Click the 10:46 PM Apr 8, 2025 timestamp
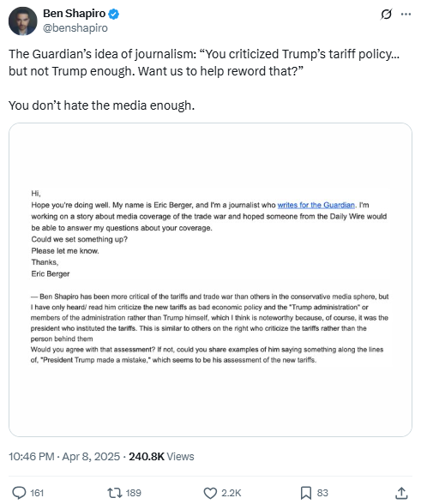The height and width of the screenshot is (504, 421). (x=64, y=456)
